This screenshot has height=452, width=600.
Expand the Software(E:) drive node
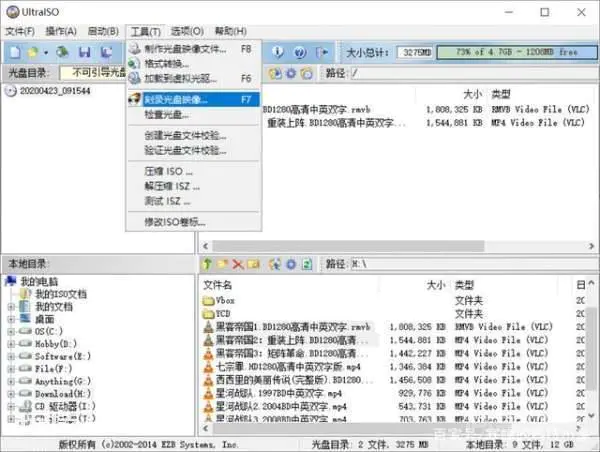point(11,356)
